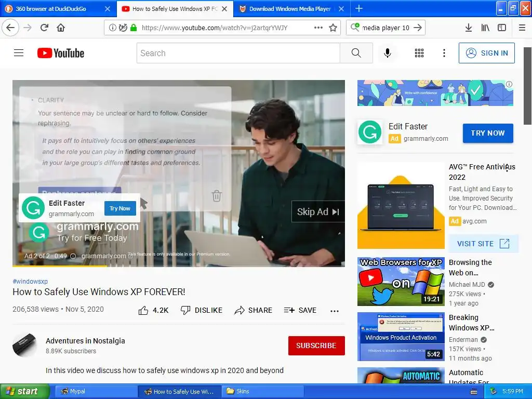This screenshot has height=399, width=532.
Task: Open the Skins folder in taskbar
Action: [262, 391]
